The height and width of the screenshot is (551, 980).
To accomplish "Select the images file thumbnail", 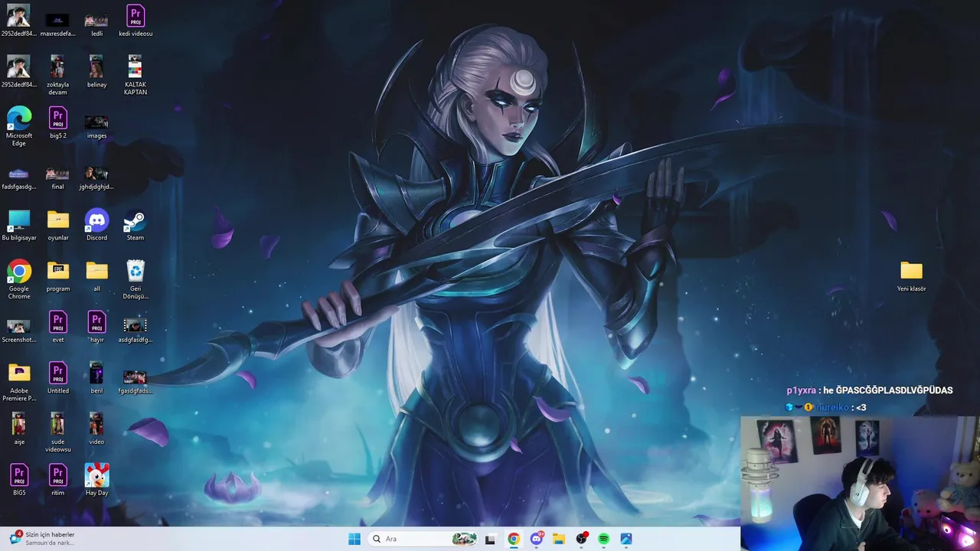I will point(96,126).
